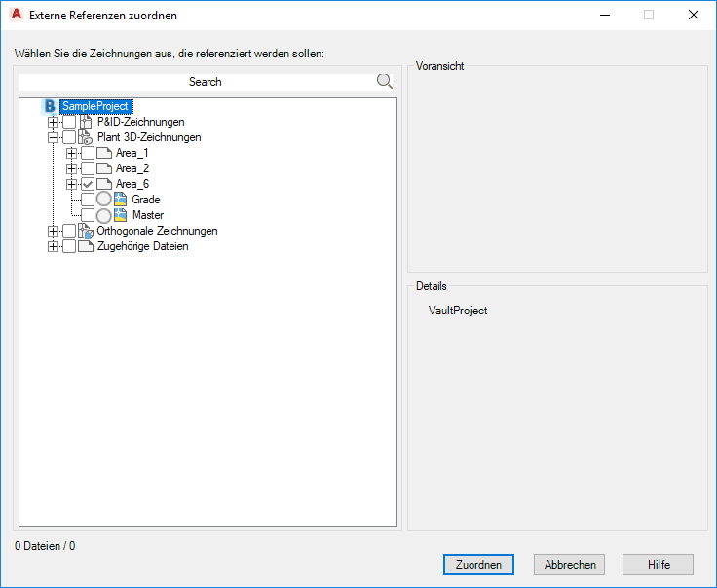717x588 pixels.
Task: Click the Grade vault status circle
Action: [104, 200]
